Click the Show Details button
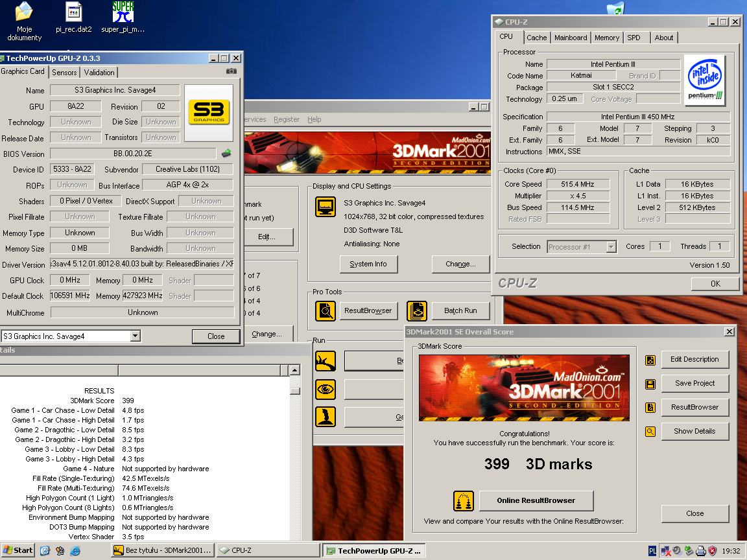Viewport: 747px width, 560px height. [x=694, y=432]
